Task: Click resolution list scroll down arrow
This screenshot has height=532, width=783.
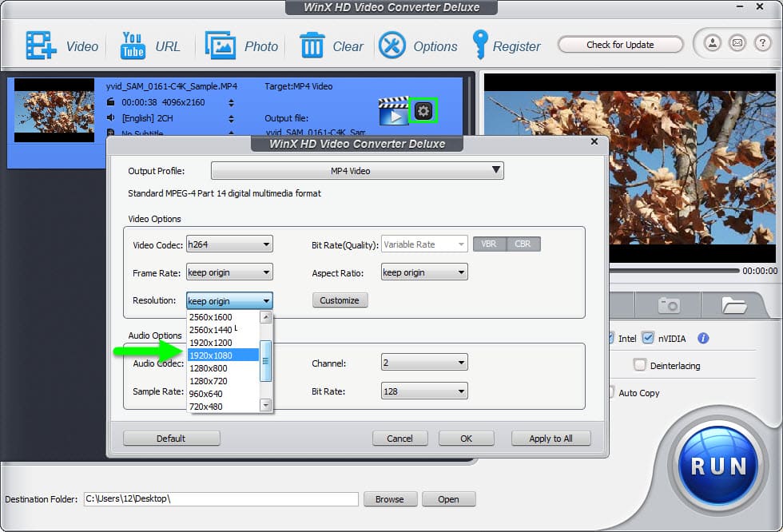Action: 265,405
